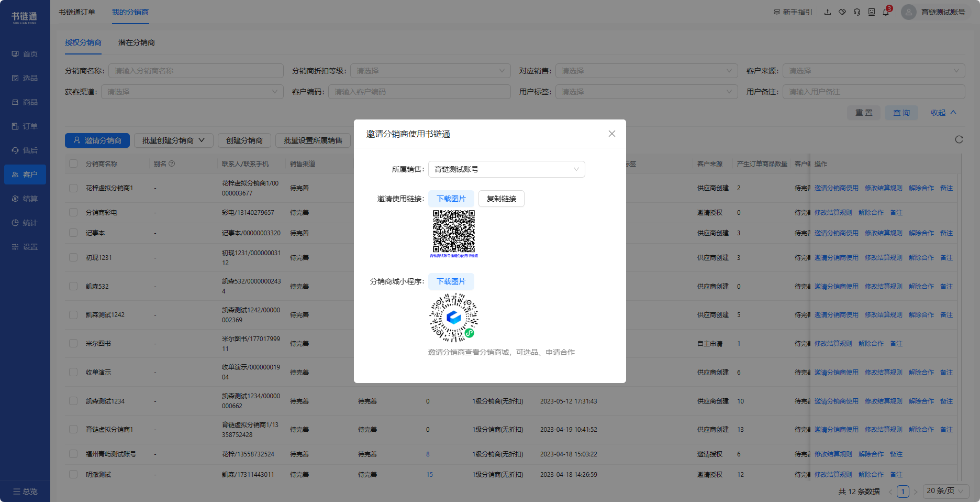Open the 用户标签 dropdown
This screenshot has width=980, height=502.
[x=647, y=92]
